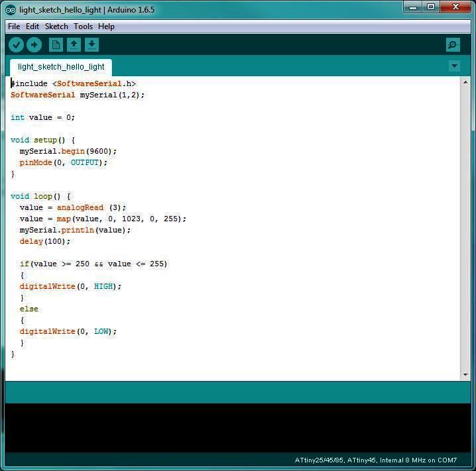Open a sketch with the up-arrow icon

pos(74,45)
